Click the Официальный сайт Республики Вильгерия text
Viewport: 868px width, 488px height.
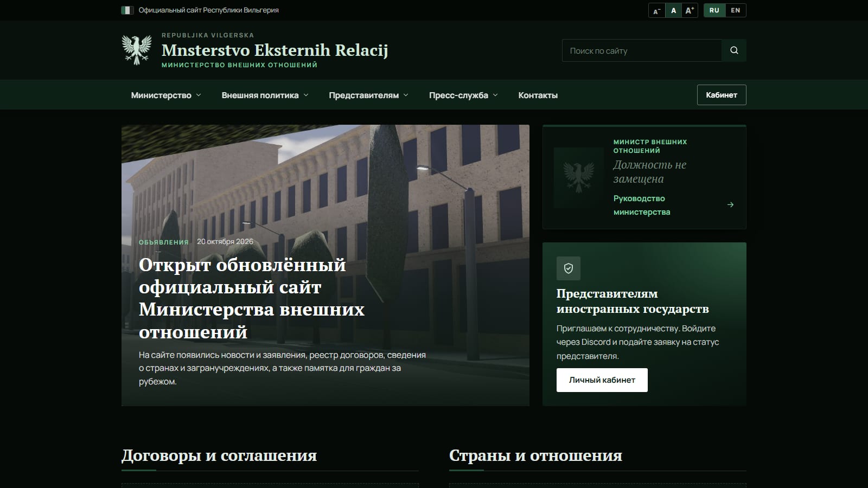pos(209,10)
